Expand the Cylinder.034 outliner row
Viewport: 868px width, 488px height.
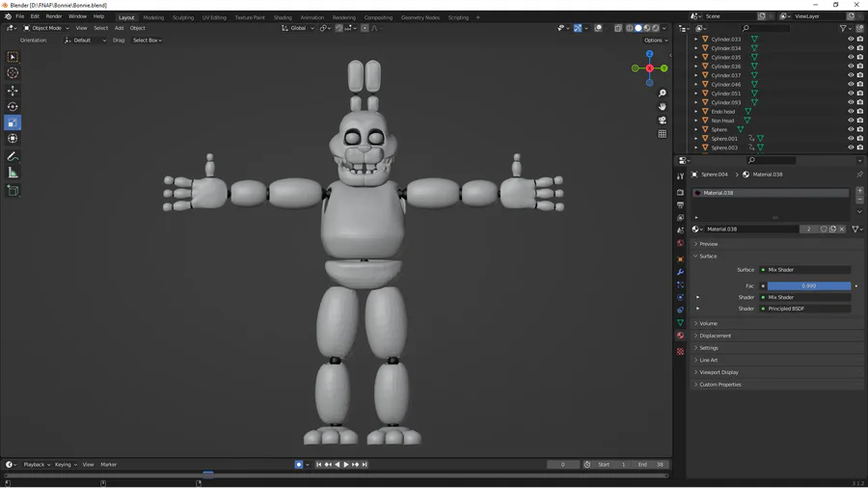click(x=695, y=48)
